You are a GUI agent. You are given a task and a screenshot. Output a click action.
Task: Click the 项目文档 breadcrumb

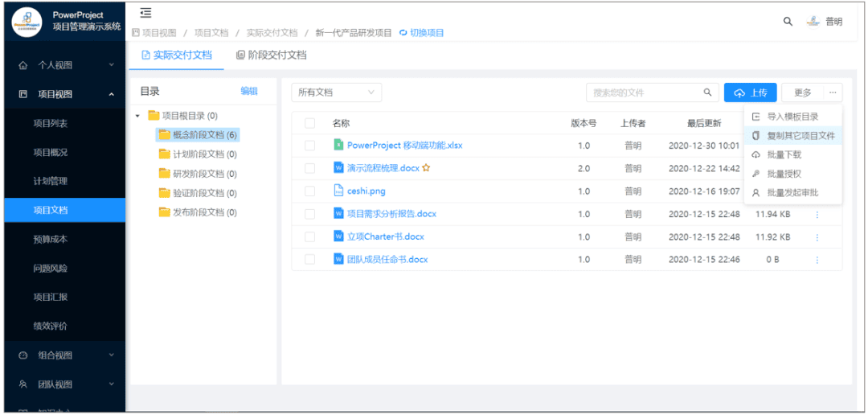tap(211, 33)
